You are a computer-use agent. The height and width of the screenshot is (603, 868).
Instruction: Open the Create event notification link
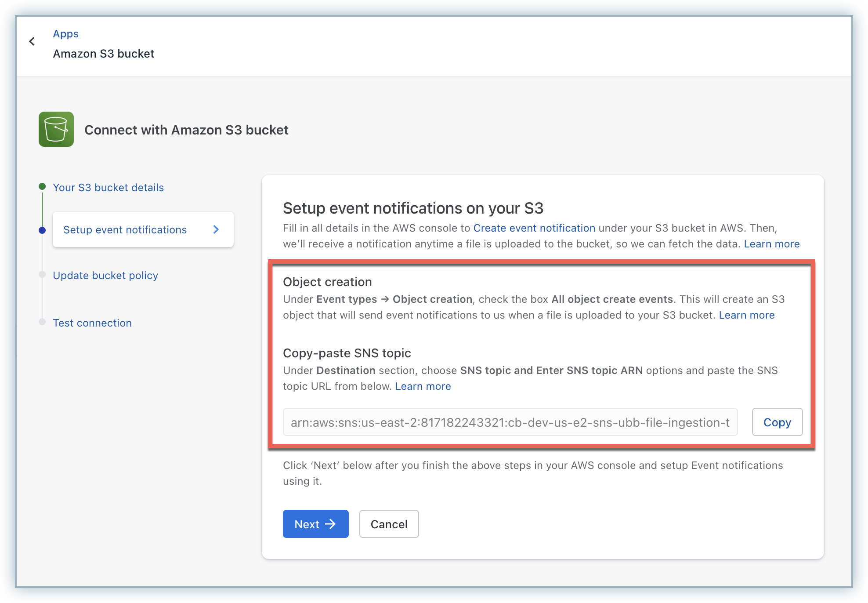pyautogui.click(x=534, y=228)
